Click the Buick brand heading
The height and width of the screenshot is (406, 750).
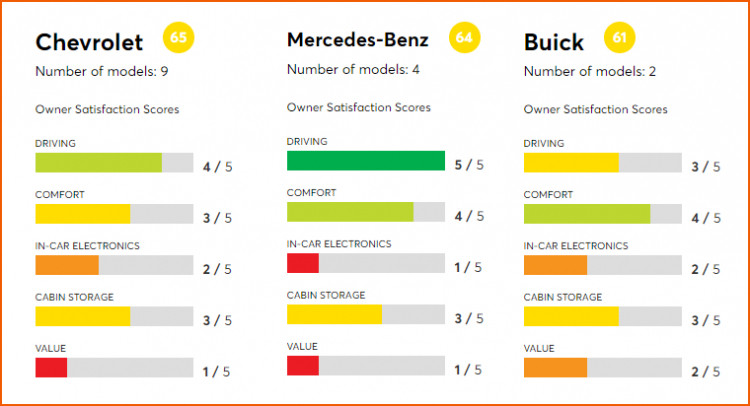point(554,42)
